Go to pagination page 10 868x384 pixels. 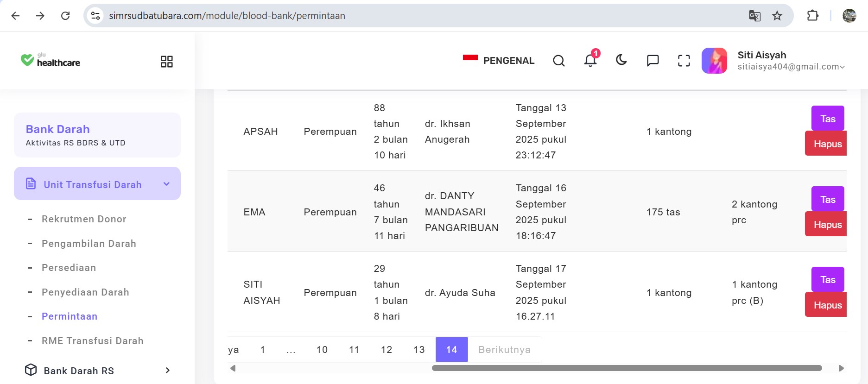(x=322, y=350)
